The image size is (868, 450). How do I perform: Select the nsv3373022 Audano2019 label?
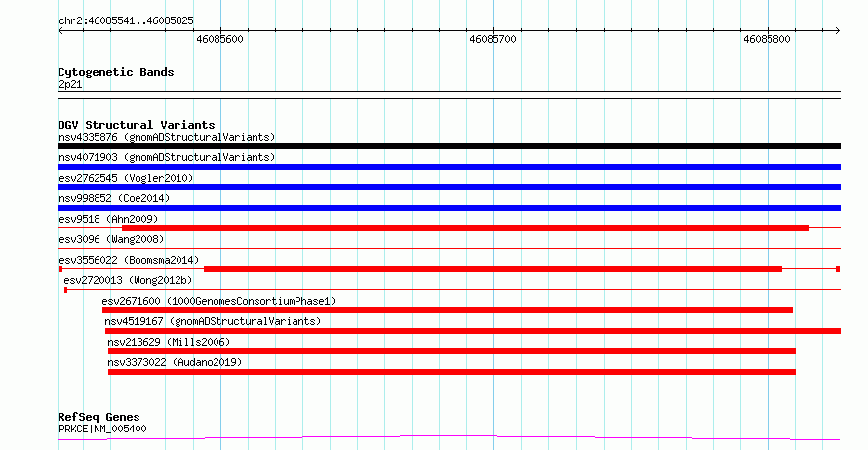click(175, 362)
